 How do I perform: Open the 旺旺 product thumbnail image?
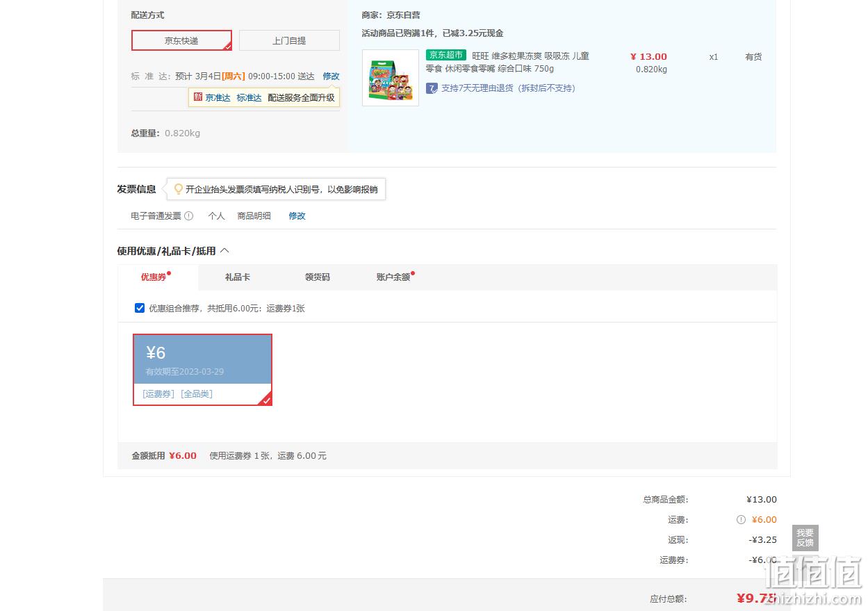(x=391, y=78)
